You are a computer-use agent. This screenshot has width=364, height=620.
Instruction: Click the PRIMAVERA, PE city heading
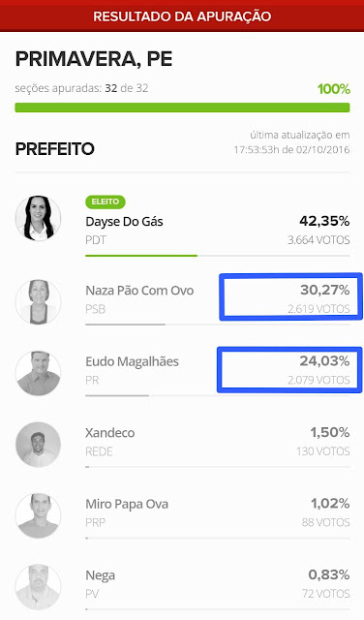(94, 59)
